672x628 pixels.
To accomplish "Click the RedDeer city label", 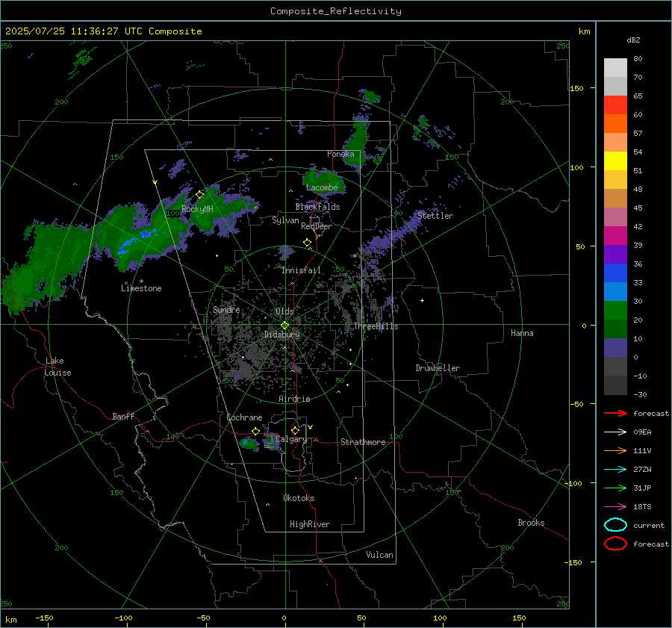I will (x=317, y=226).
